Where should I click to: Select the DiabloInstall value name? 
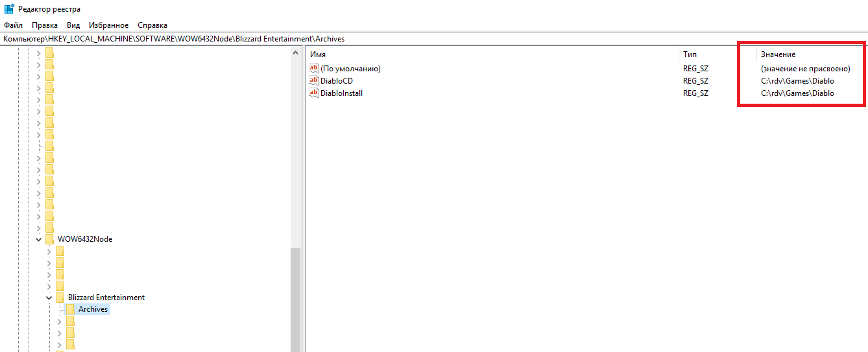[341, 93]
